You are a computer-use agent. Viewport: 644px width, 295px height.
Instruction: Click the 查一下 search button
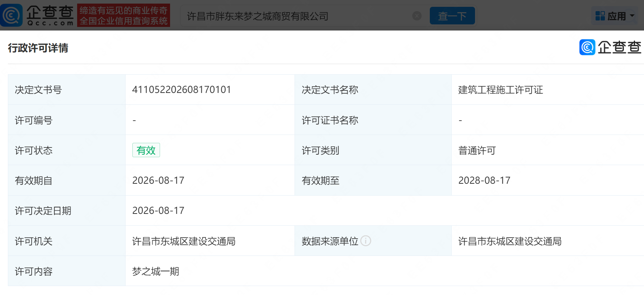(452, 16)
